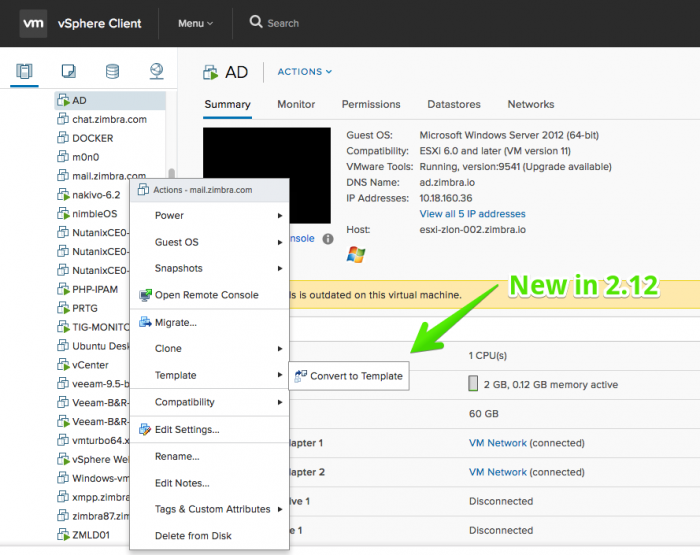Screen dimensions: 700x555
Task: Click the powered-on VM icon beside nakivo-6.2
Action: pyautogui.click(x=63, y=195)
